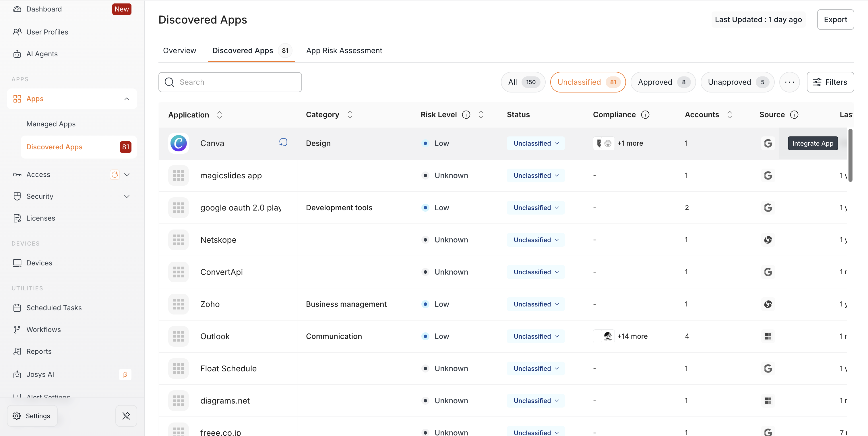The width and height of the screenshot is (868, 436).
Task: Expand the Security sidebar section
Action: point(127,196)
